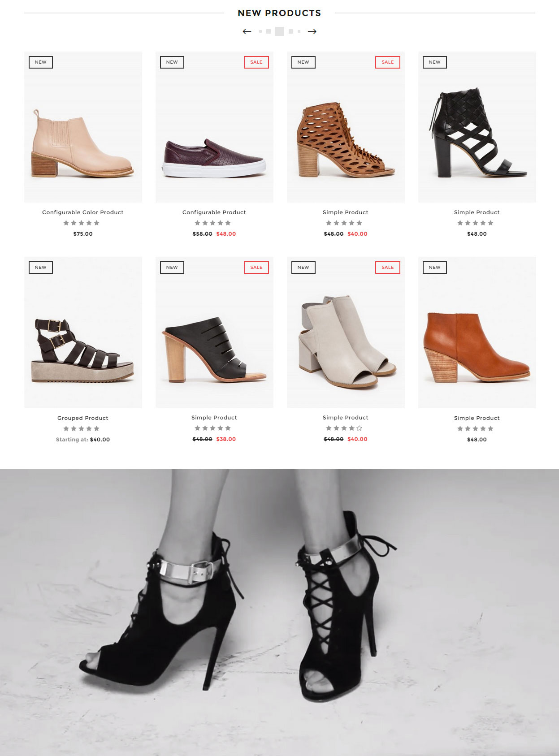
Task: Click SALE badge on the burgundy slip-on sneaker
Action: [256, 62]
